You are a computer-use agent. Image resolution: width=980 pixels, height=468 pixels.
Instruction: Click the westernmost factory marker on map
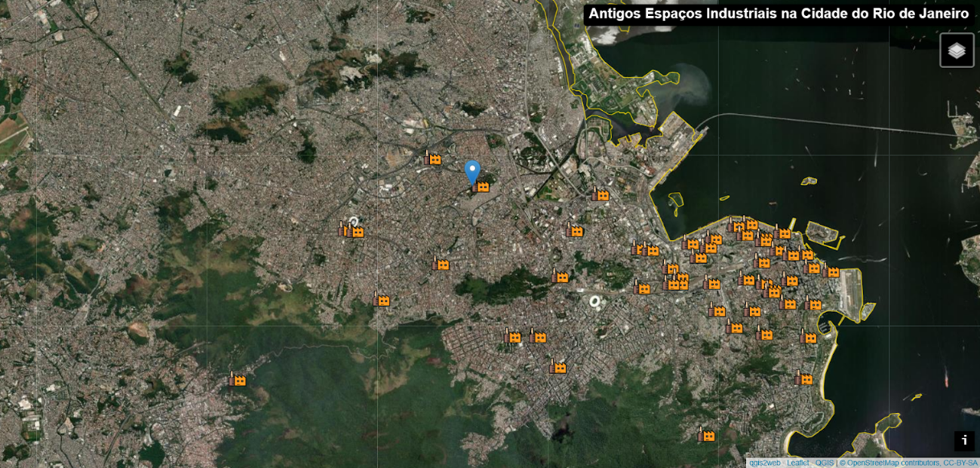click(238, 380)
